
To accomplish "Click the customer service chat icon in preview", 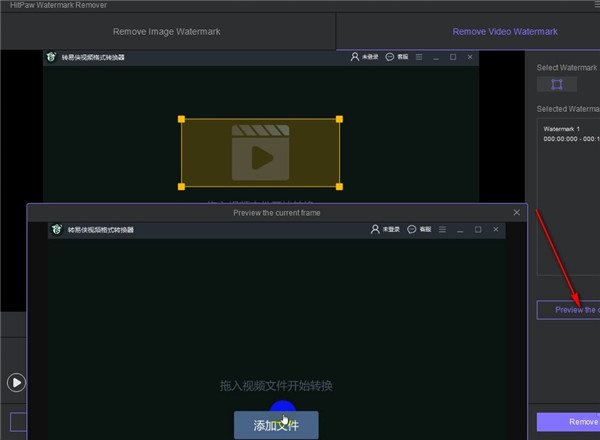I will pyautogui.click(x=412, y=230).
